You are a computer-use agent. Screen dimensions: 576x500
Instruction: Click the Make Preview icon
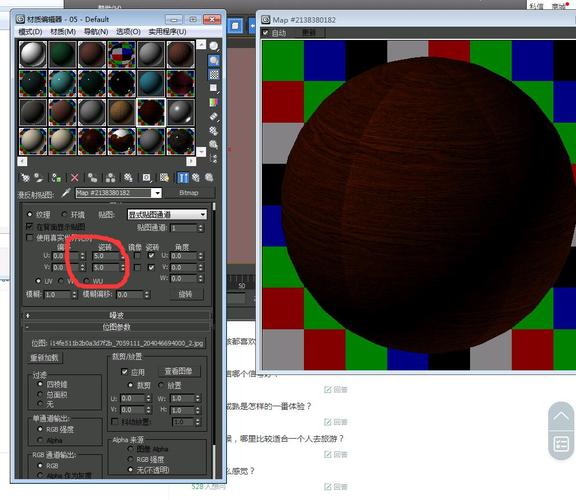coord(214,117)
